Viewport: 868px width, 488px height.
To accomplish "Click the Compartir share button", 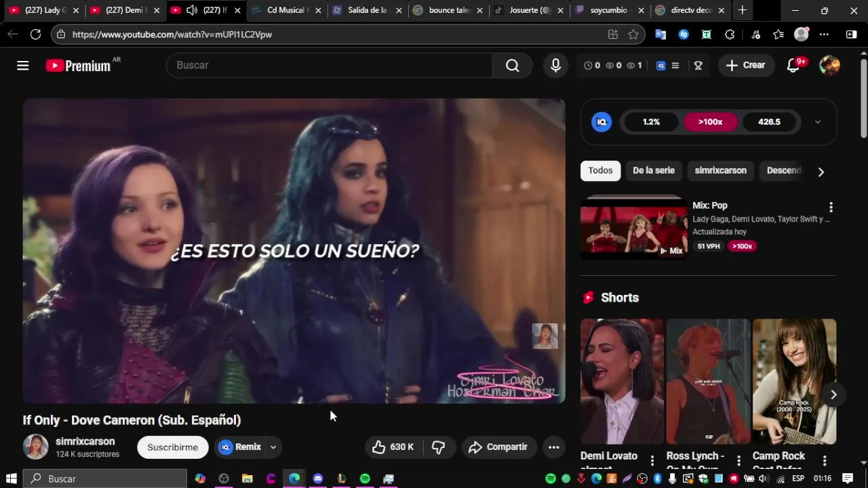I will pyautogui.click(x=498, y=447).
